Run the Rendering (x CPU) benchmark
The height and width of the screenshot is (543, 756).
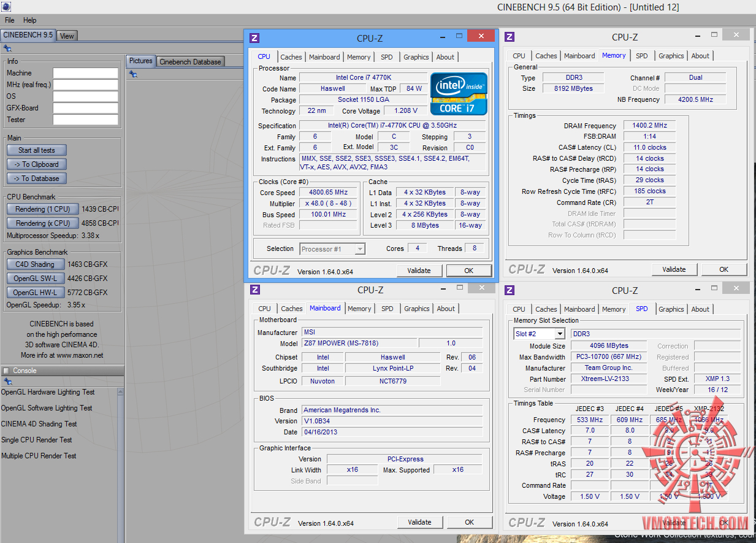point(43,223)
